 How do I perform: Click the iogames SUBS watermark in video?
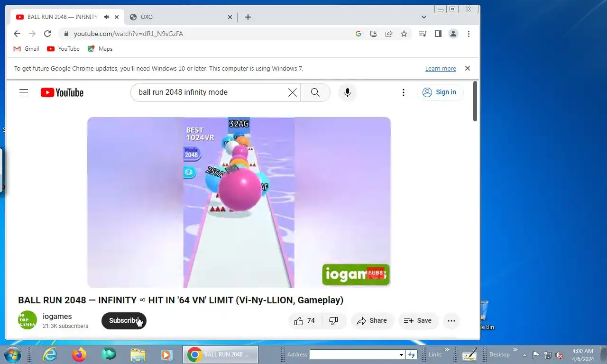tap(356, 274)
